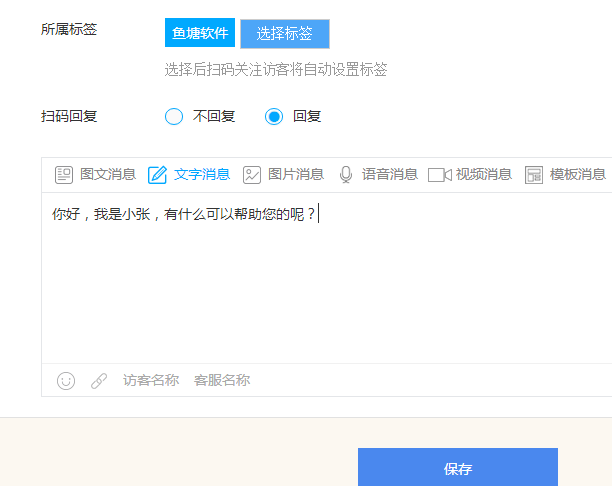This screenshot has width=612, height=486.
Task: Click the 扫码回复 label
Action: point(69,116)
